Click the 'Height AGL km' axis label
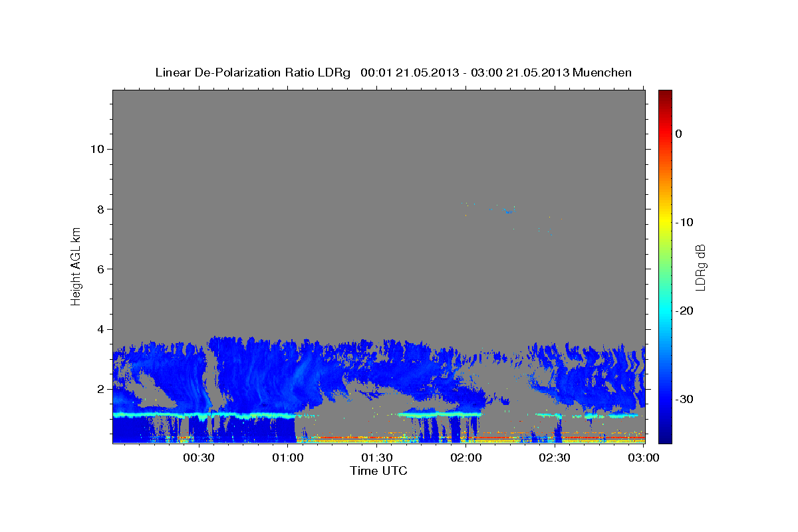The image size is (798, 532). coord(76,266)
